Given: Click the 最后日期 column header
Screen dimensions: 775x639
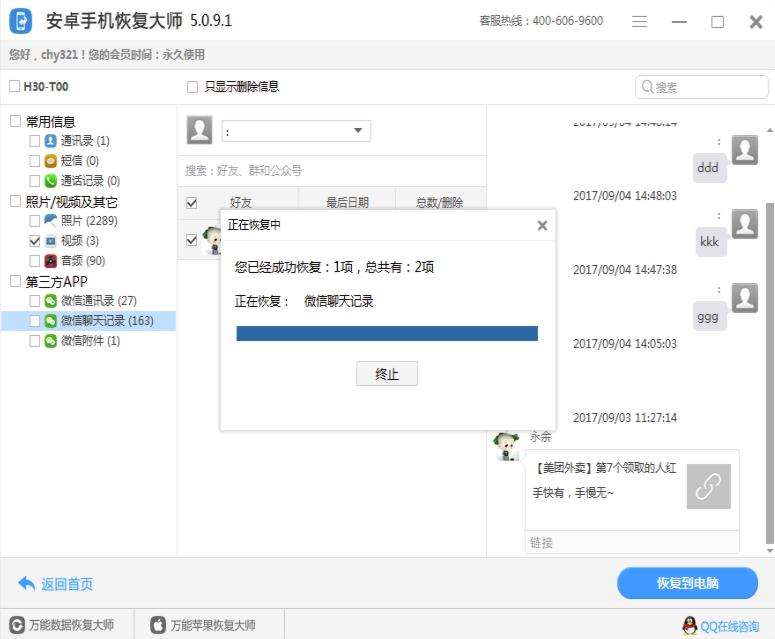Looking at the screenshot, I should [x=347, y=203].
